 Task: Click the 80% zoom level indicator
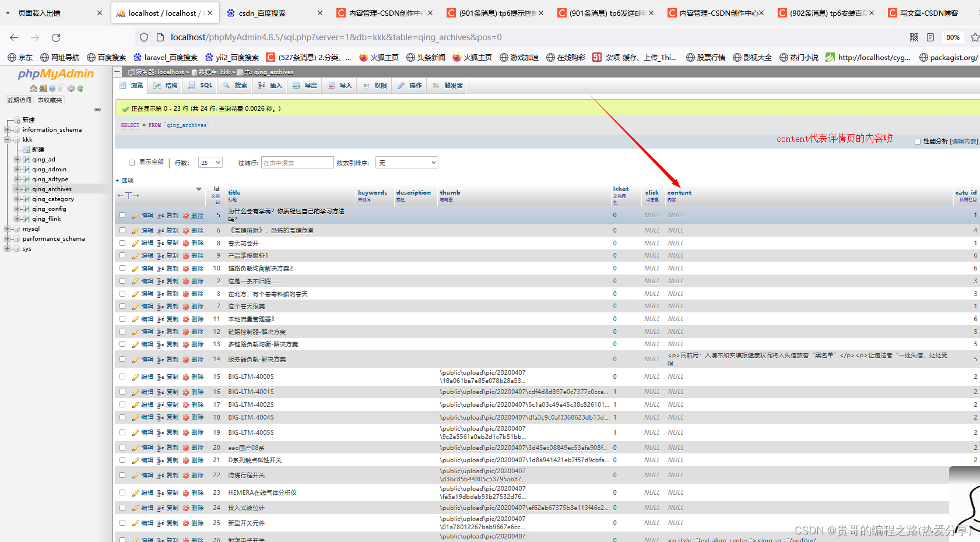(953, 37)
